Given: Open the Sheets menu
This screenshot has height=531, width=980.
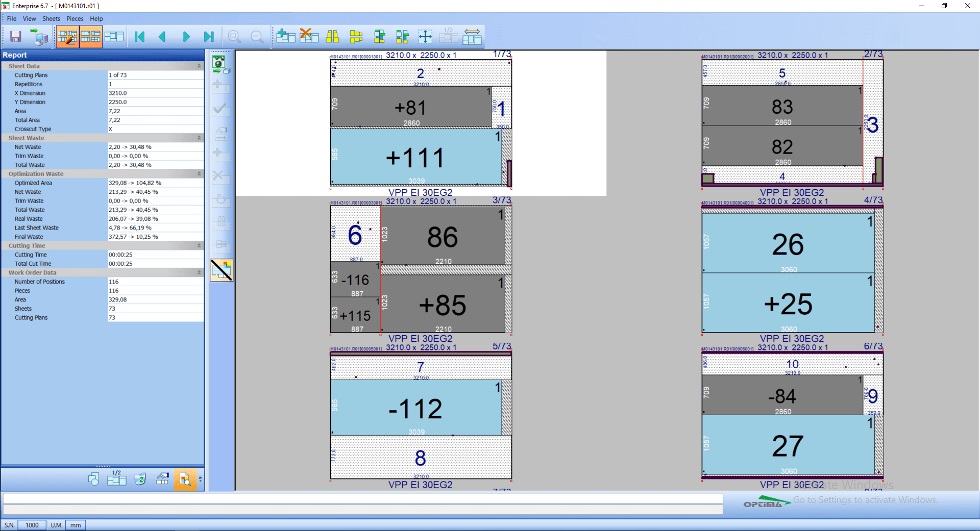Looking at the screenshot, I should (51, 19).
